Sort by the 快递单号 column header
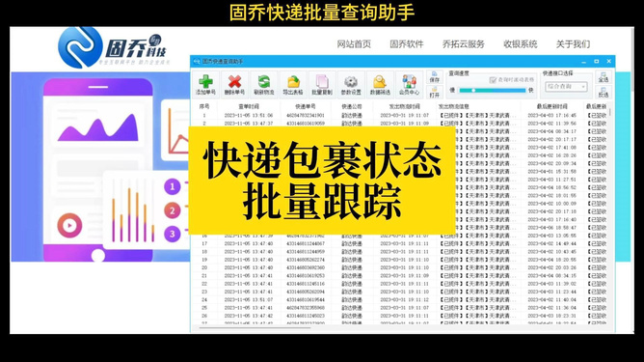644x362 pixels. [x=306, y=106]
